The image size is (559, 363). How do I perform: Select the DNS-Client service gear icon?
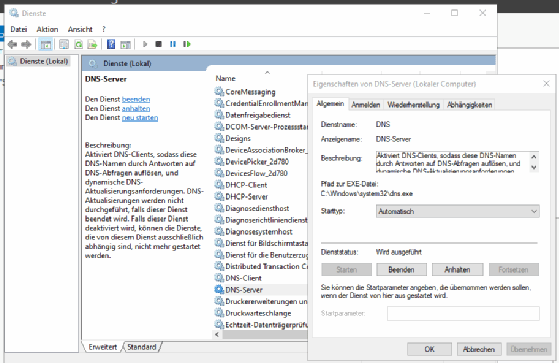(219, 278)
